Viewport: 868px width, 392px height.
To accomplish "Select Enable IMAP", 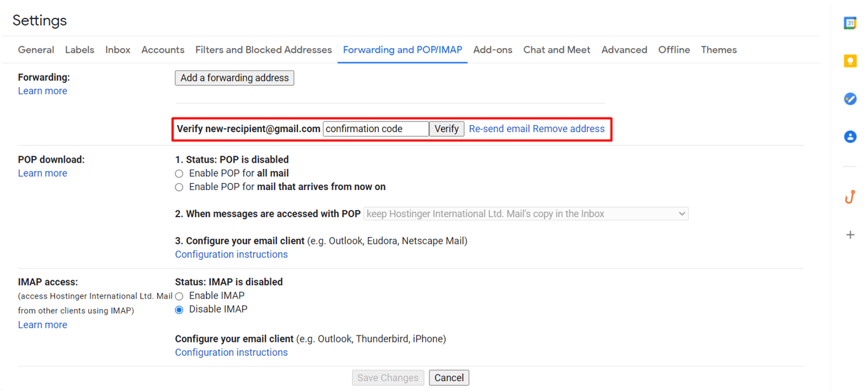I will tap(179, 295).
